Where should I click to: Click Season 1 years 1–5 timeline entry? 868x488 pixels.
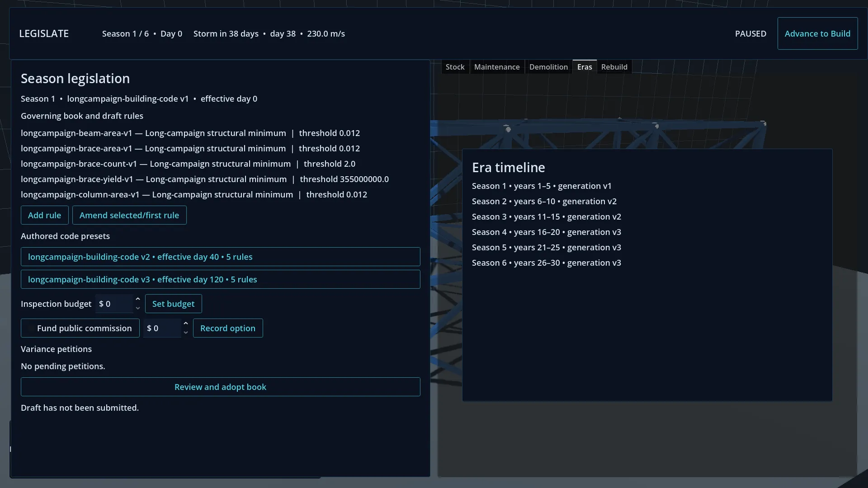coord(542,186)
